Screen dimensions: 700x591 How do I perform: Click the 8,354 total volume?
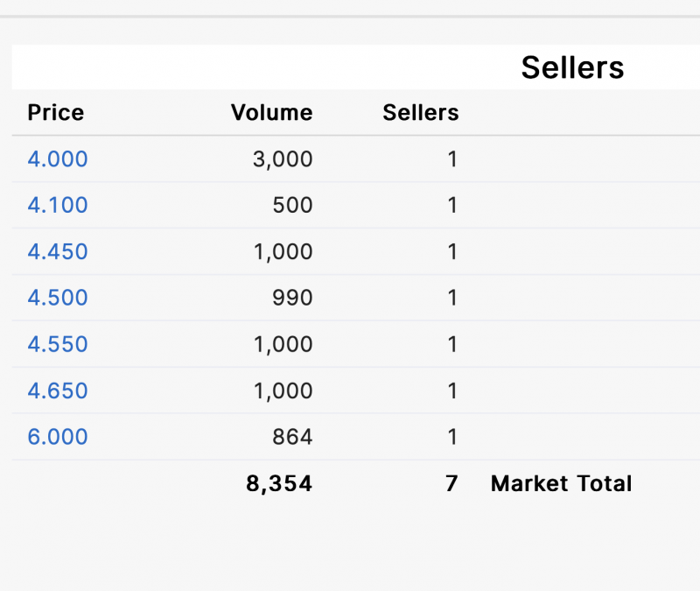click(279, 483)
